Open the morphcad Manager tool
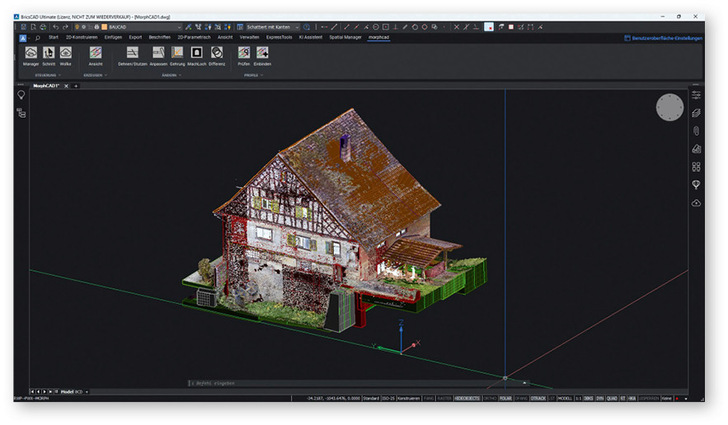Screen dimensions: 728x425 tap(31, 54)
